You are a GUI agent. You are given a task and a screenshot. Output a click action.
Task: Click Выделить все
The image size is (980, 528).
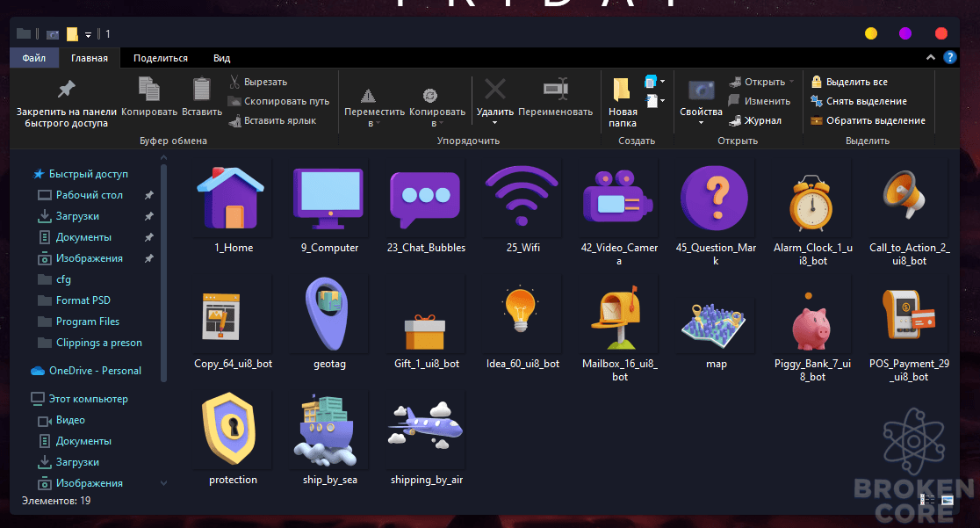coord(849,82)
